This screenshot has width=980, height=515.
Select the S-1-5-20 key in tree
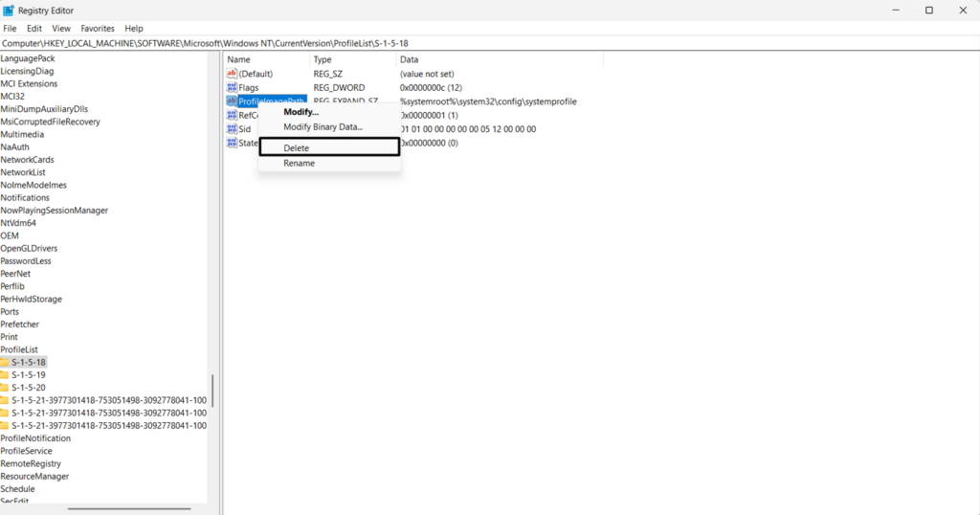29,388
